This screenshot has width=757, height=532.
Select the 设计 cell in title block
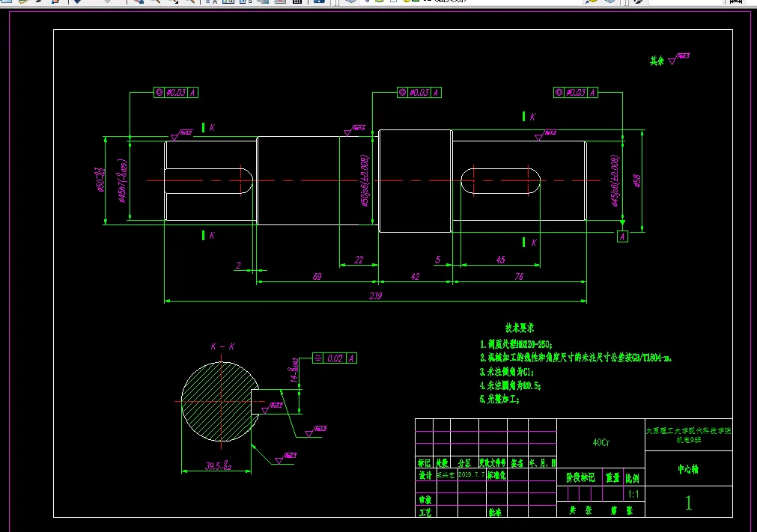425,476
